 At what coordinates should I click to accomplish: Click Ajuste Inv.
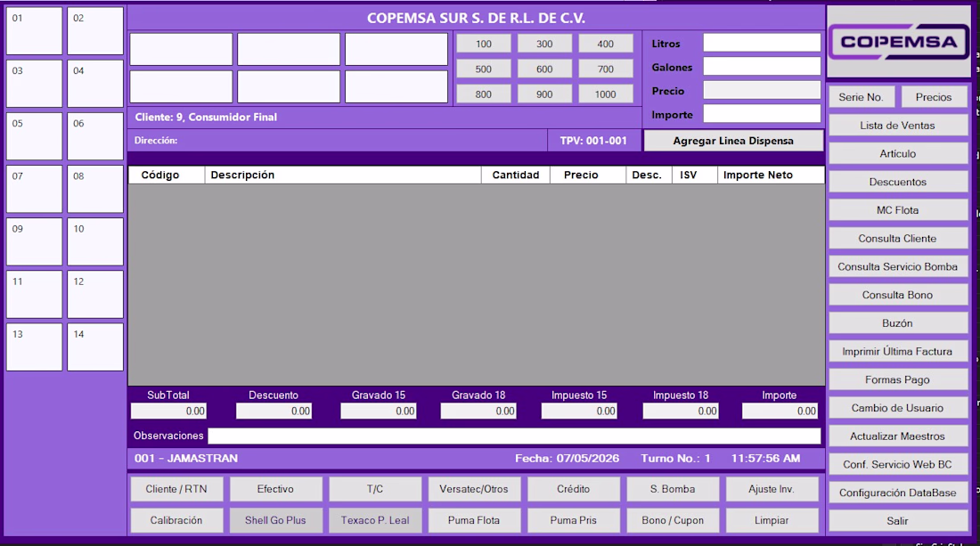772,489
